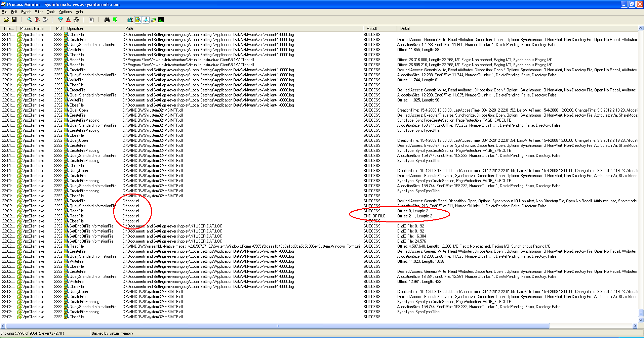The height and width of the screenshot is (338, 644).
Task: Click the Operation column header
Action: 75,29
